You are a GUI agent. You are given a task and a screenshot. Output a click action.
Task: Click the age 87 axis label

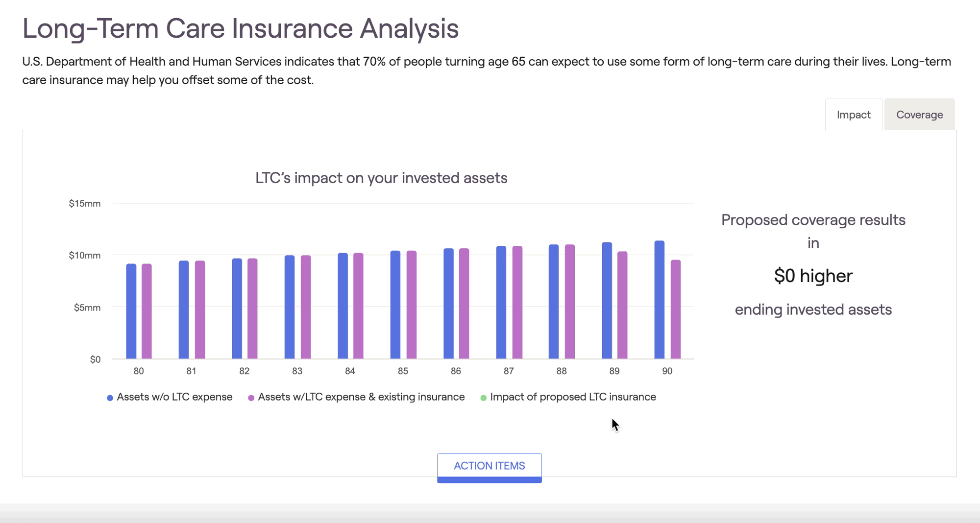point(509,371)
